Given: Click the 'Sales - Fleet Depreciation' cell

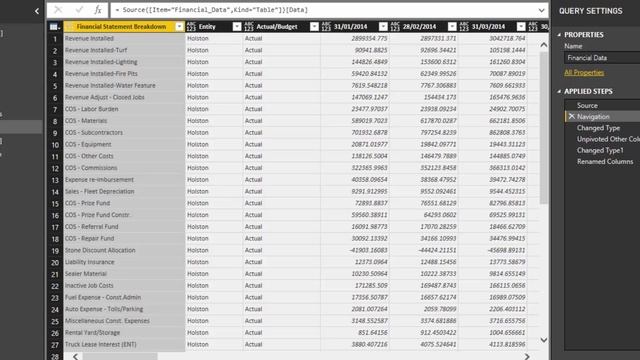Looking at the screenshot, I should (x=124, y=191).
